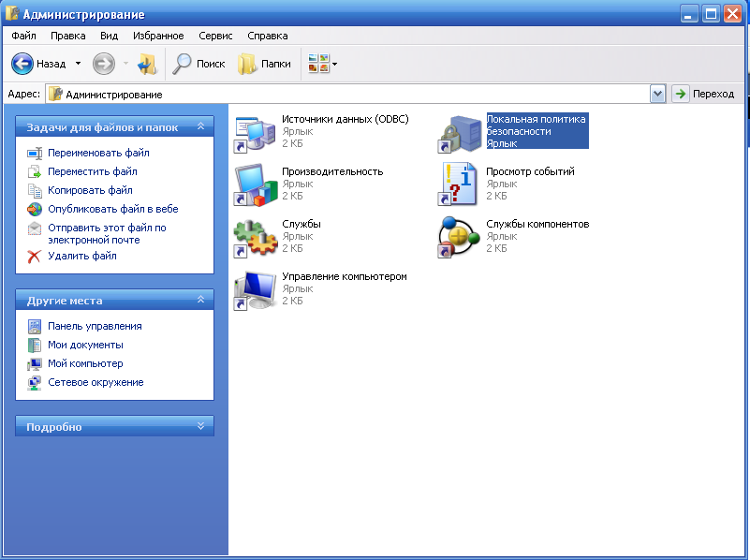The height and width of the screenshot is (560, 750).
Task: Select the Службы gears icon
Action: coord(255,238)
